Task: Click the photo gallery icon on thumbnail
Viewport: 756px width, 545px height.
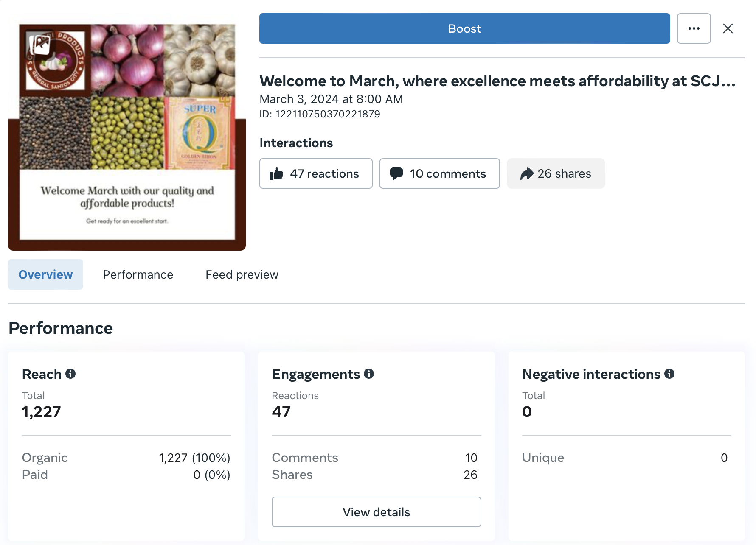Action: [x=41, y=44]
